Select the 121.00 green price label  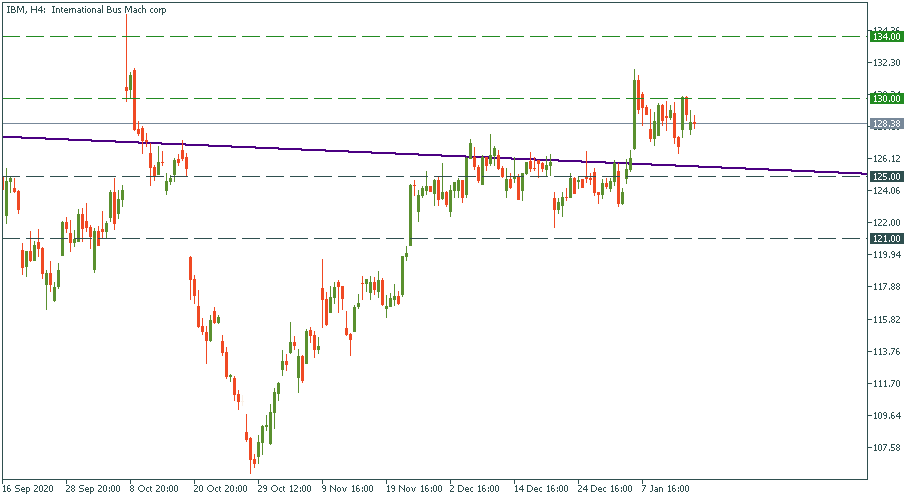pyautogui.click(x=886, y=239)
